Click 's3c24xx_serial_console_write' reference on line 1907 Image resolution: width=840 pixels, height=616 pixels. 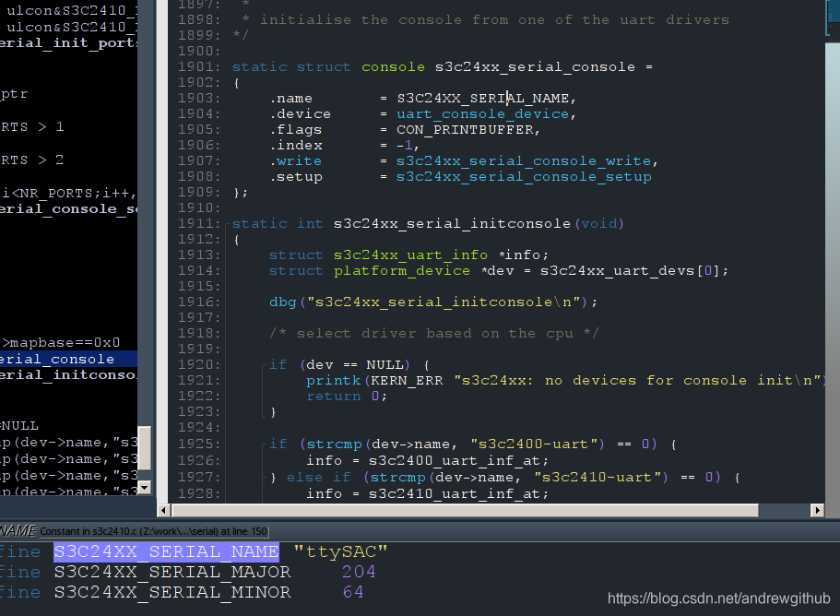coord(524,161)
